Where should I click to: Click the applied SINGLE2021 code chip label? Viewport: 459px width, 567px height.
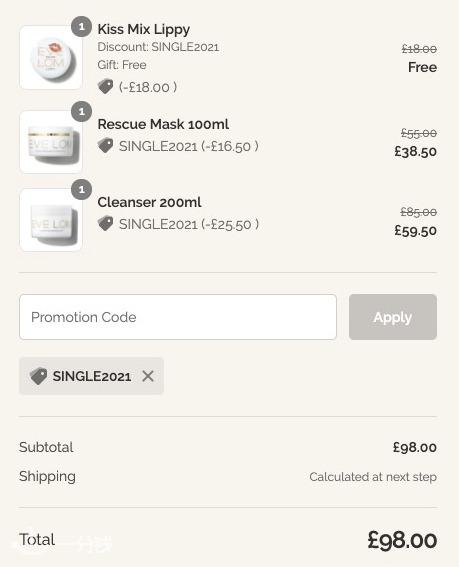[x=92, y=376]
